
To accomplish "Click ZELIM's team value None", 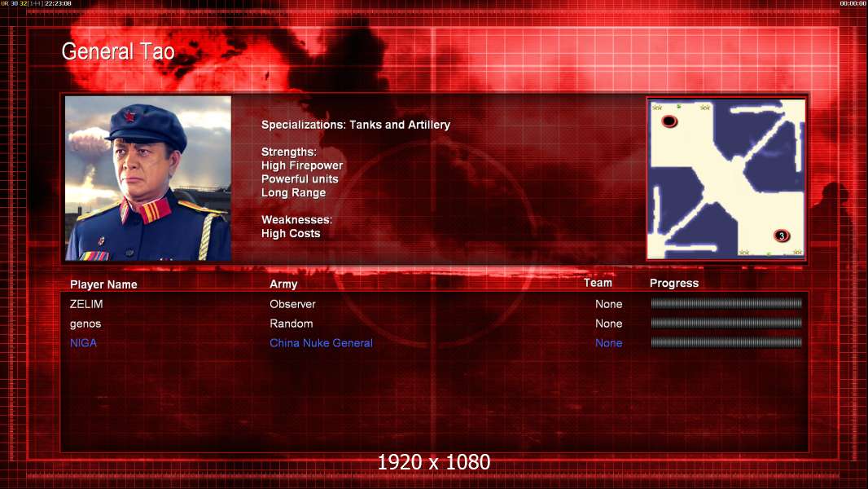I will pos(608,304).
